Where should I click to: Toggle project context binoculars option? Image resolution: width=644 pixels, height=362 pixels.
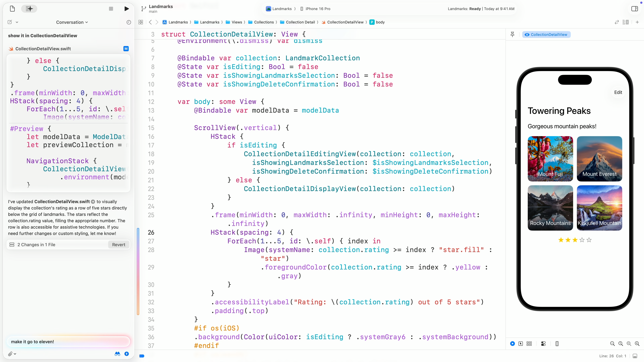(117, 354)
